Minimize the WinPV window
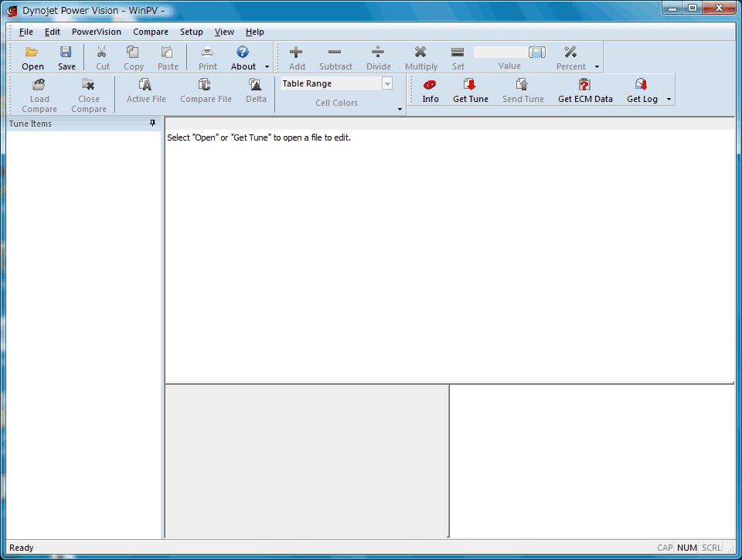The width and height of the screenshot is (742, 560). [672, 8]
